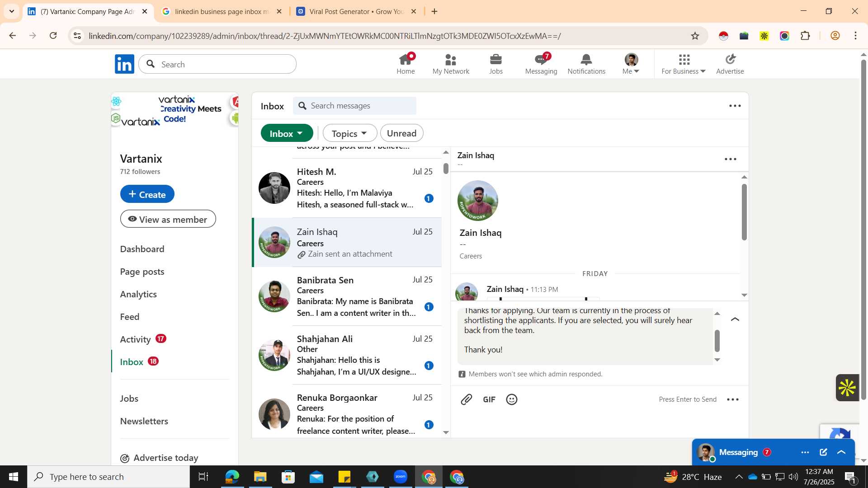868x488 pixels.
Task: Click message thread scrollbar thumb
Action: click(744, 212)
